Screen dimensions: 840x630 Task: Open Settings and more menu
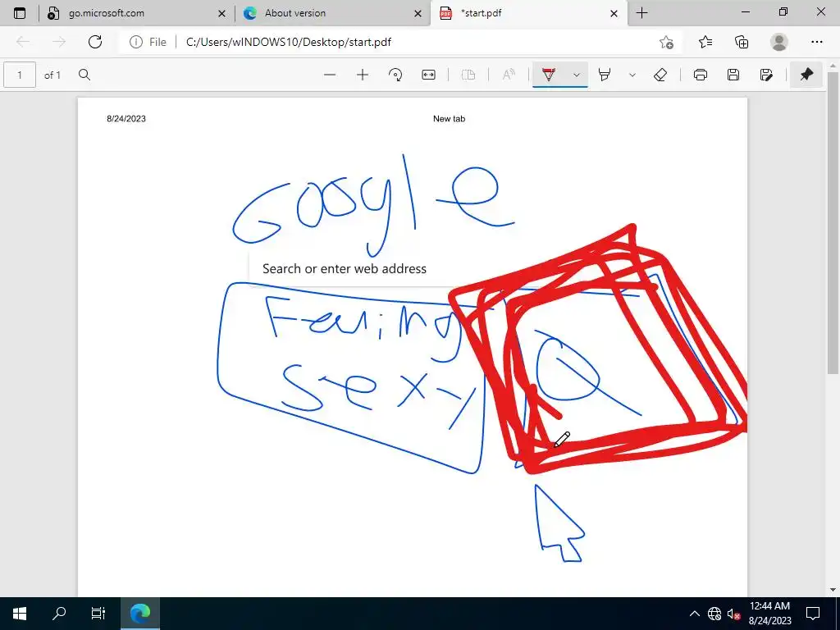click(x=816, y=42)
